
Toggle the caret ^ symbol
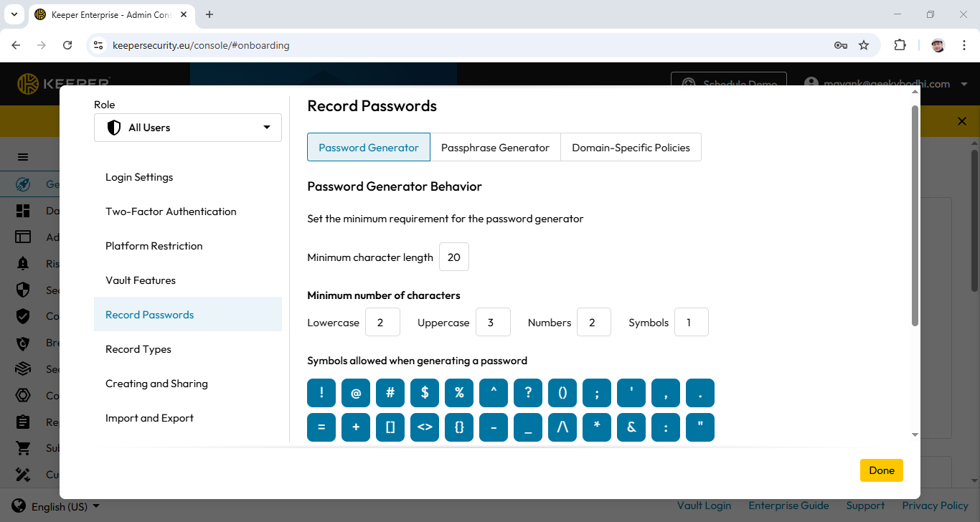(494, 393)
